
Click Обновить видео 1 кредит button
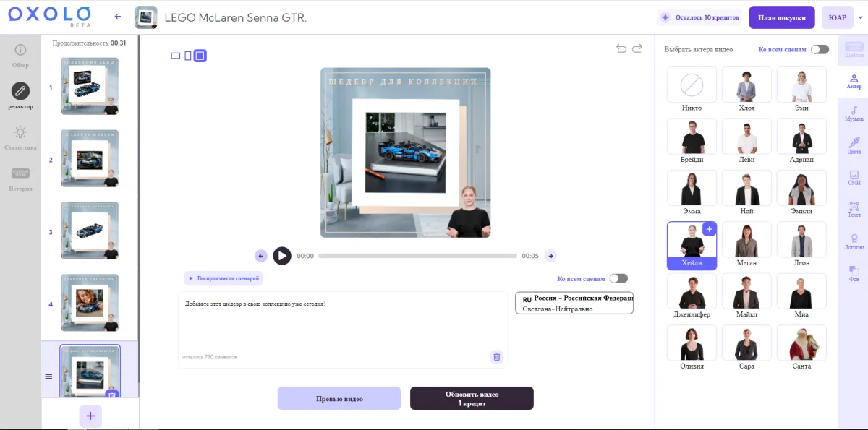pyautogui.click(x=472, y=398)
